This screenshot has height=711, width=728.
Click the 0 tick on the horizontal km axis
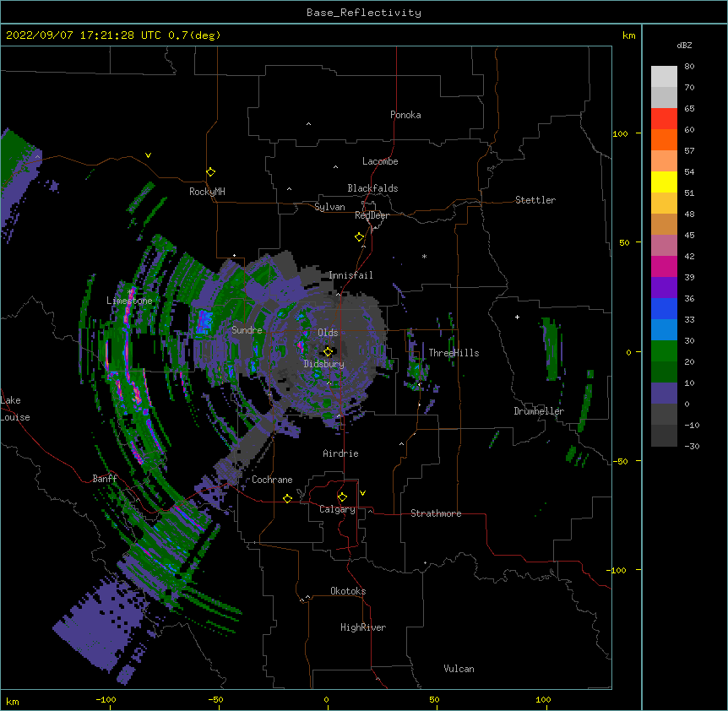(326, 699)
